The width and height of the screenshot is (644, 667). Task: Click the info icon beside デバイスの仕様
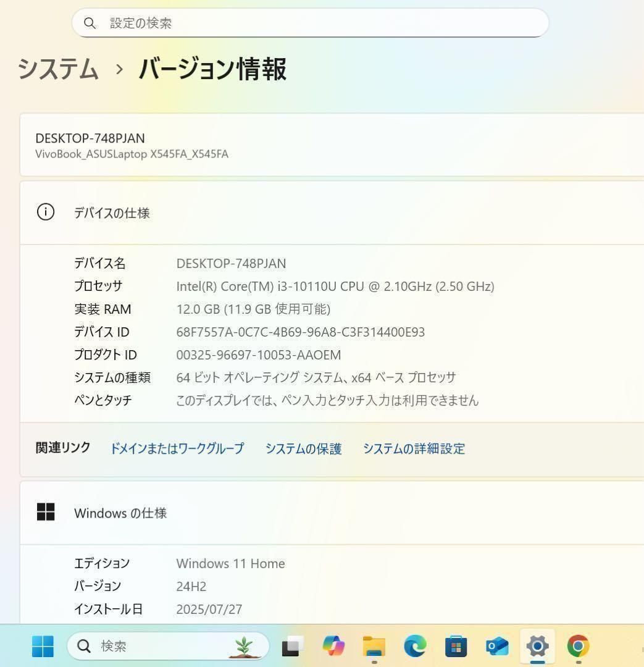pyautogui.click(x=44, y=212)
